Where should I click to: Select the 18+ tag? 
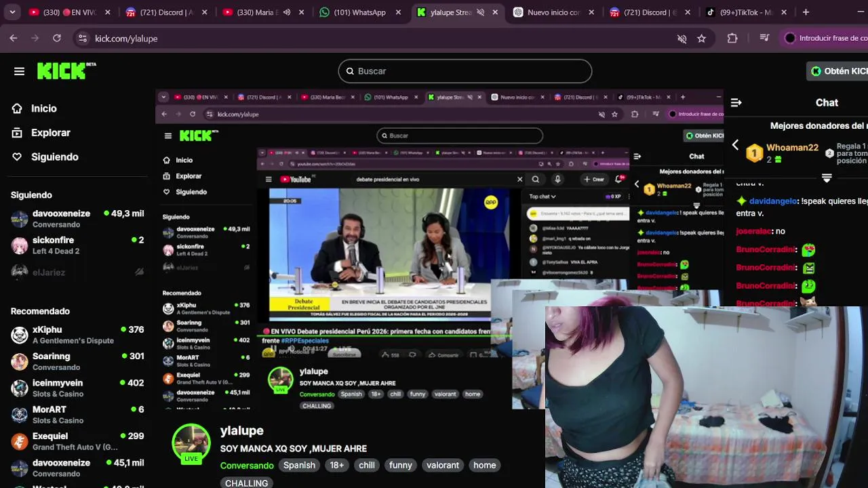tap(337, 465)
